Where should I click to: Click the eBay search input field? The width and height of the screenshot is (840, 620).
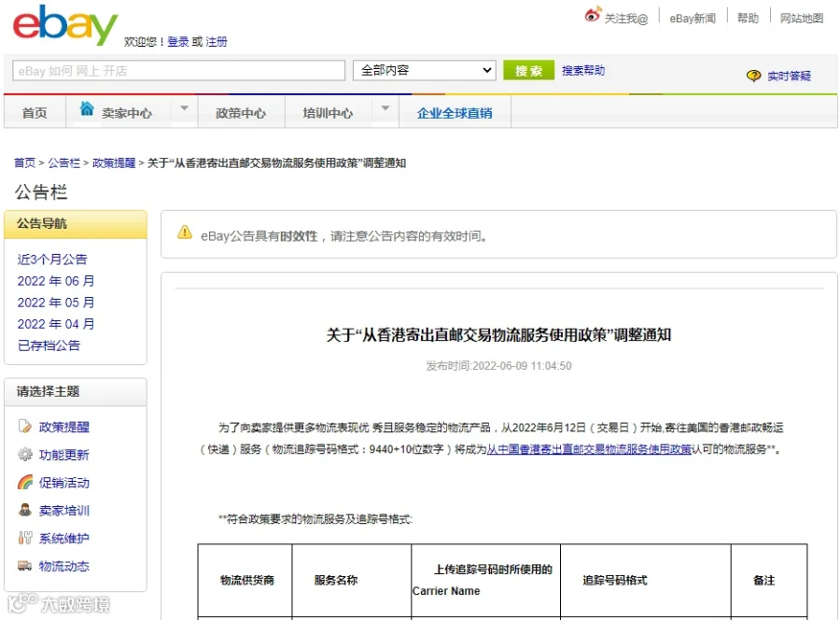[x=178, y=71]
